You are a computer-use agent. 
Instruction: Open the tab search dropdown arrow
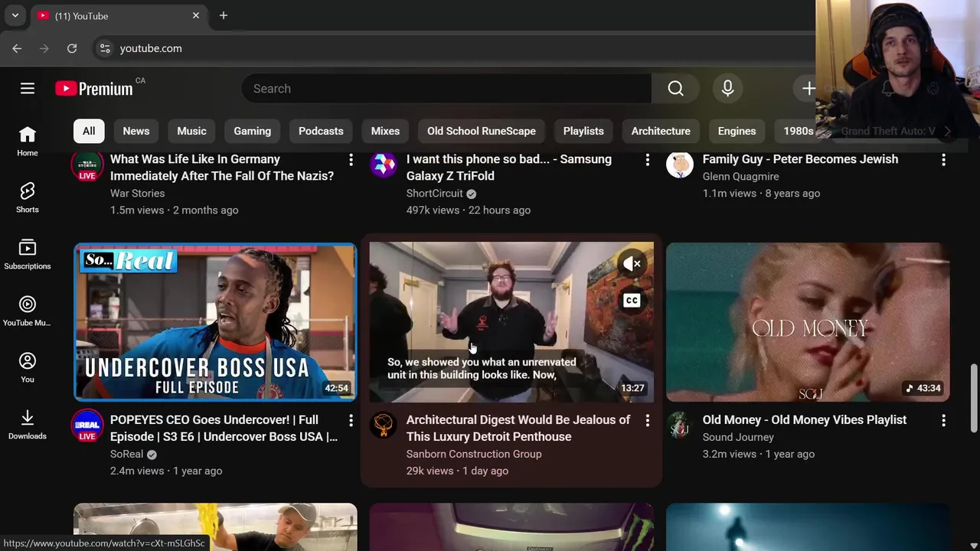click(15, 15)
